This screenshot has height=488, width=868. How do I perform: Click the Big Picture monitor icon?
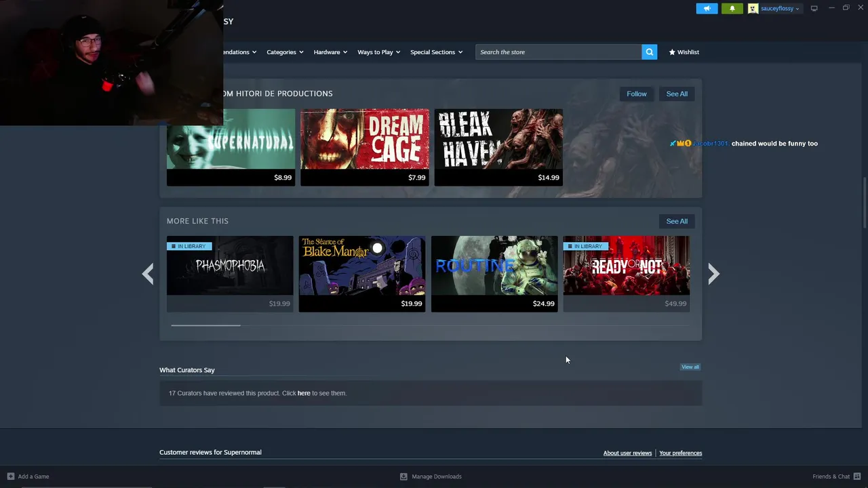814,8
